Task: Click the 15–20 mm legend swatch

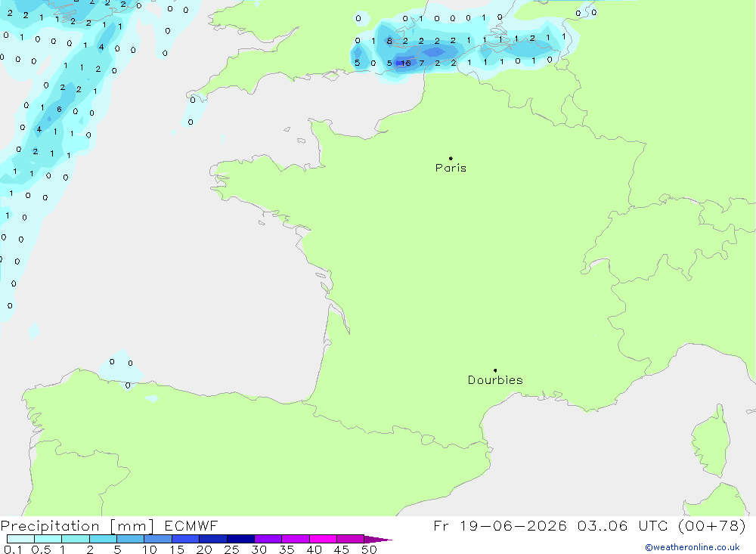Action: coord(186,539)
